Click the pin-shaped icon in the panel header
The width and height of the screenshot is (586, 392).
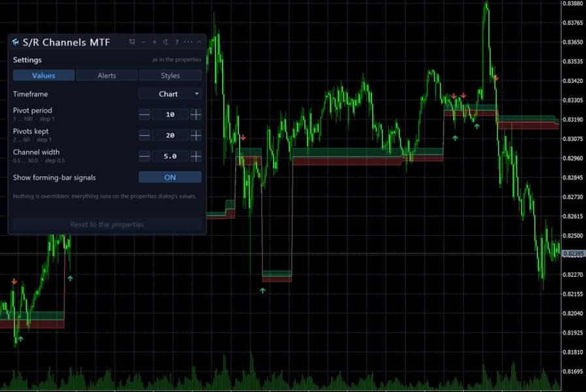point(132,42)
